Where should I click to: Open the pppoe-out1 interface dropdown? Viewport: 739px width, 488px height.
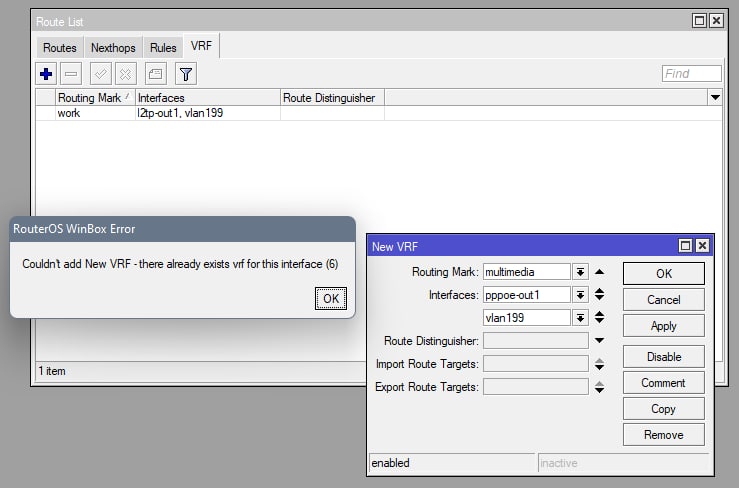point(580,295)
